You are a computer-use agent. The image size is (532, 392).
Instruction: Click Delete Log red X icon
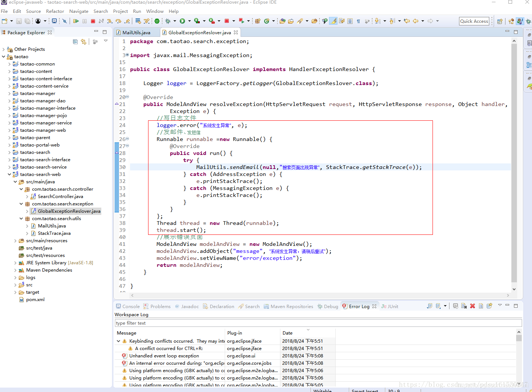tap(473, 306)
